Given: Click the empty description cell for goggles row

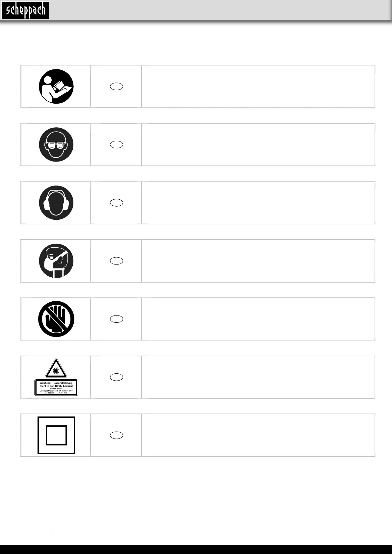Looking at the screenshot, I should point(258,144).
